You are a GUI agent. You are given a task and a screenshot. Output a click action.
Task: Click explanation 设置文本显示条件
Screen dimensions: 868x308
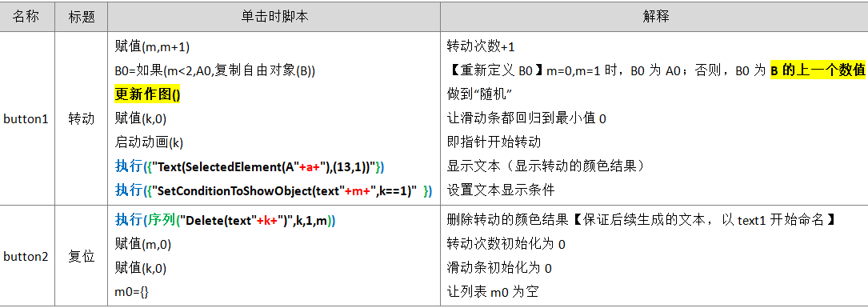tap(501, 190)
